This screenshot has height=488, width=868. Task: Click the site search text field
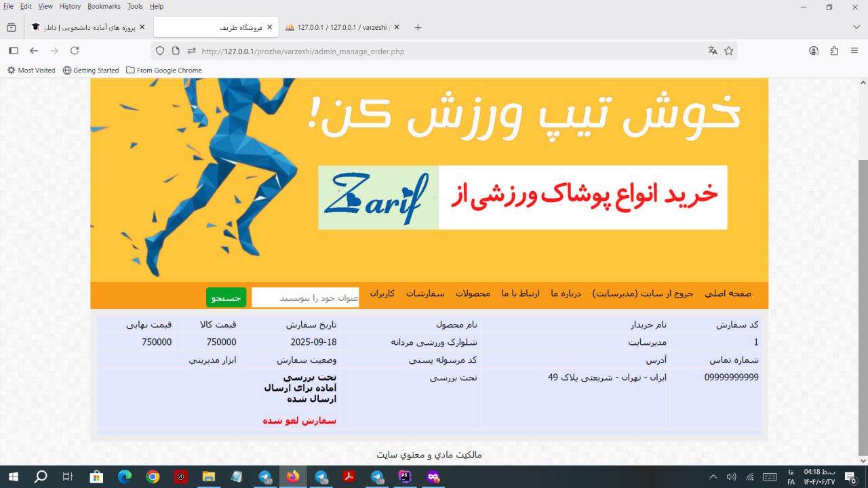(305, 298)
